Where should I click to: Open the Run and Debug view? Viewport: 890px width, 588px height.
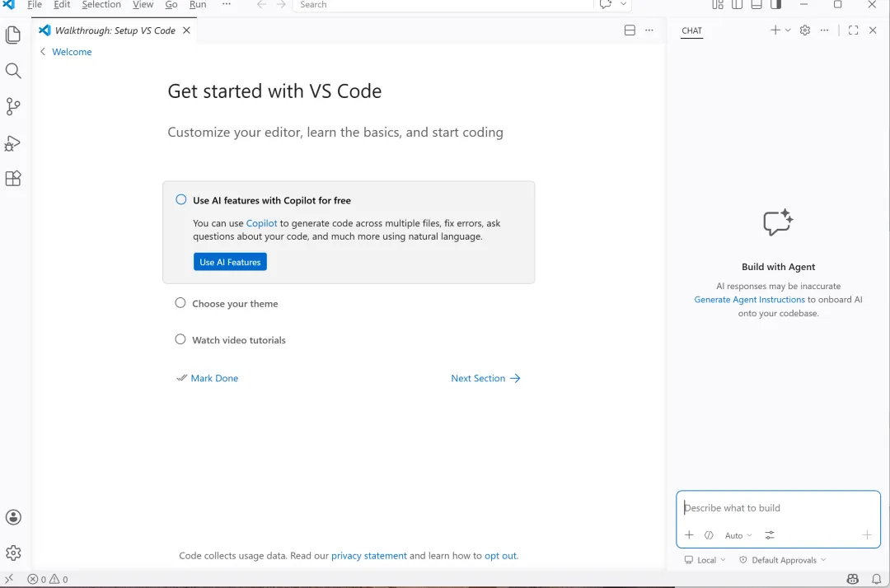(x=13, y=143)
